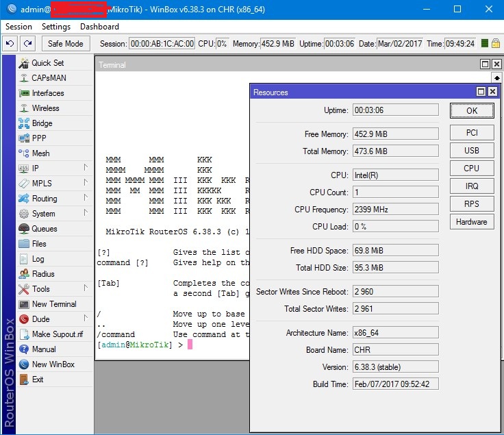Click Make Supout.rif sidebar entry
The width and height of the screenshot is (504, 435).
pyautogui.click(x=55, y=334)
